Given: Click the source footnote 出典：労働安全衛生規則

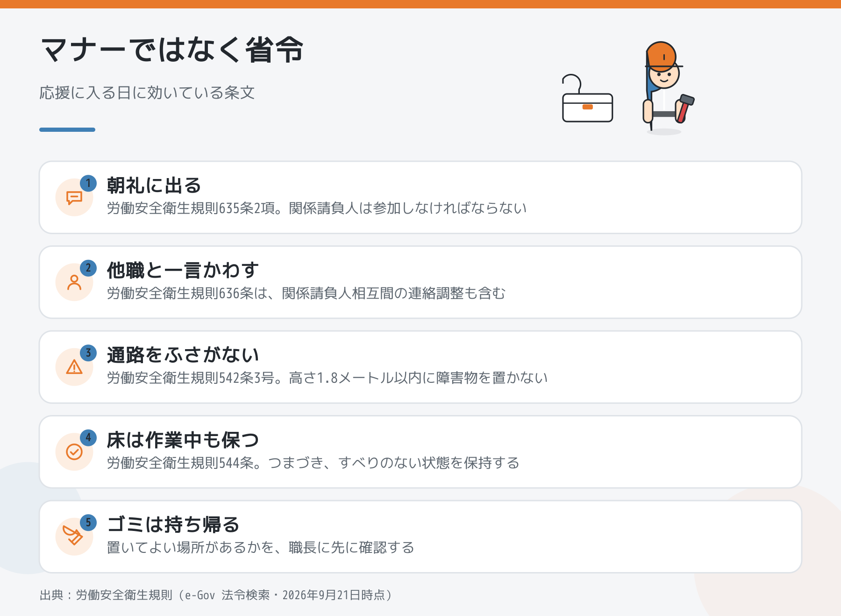Looking at the screenshot, I should click(216, 595).
